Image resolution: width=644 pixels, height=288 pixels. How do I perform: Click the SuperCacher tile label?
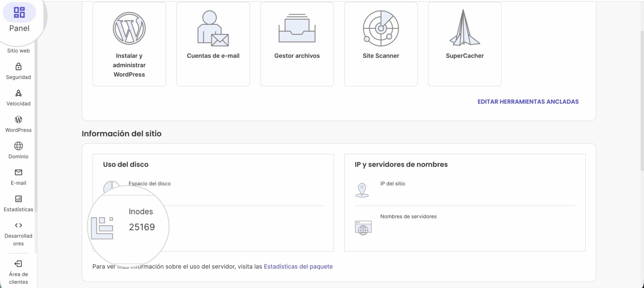pyautogui.click(x=465, y=56)
